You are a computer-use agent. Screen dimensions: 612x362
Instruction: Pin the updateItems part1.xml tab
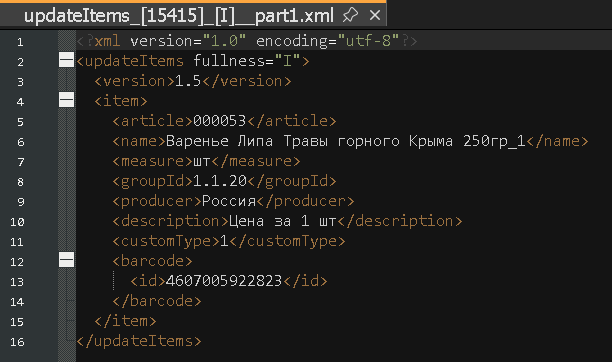coord(350,15)
